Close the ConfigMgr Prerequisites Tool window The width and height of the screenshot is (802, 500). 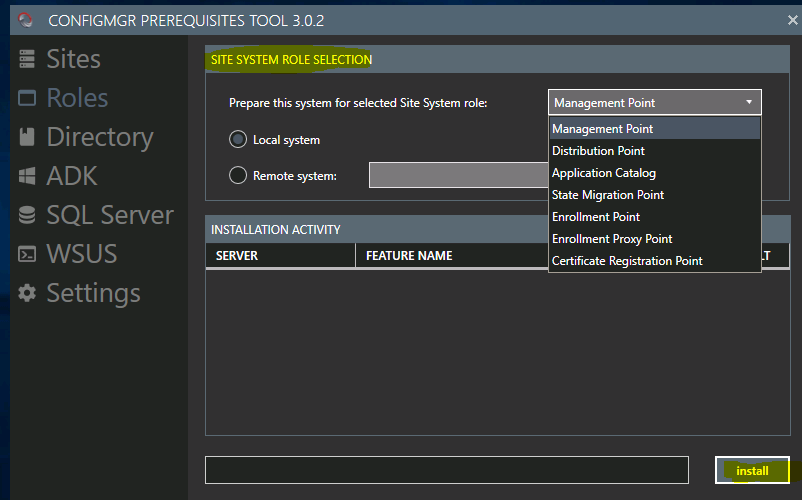pyautogui.click(x=792, y=20)
